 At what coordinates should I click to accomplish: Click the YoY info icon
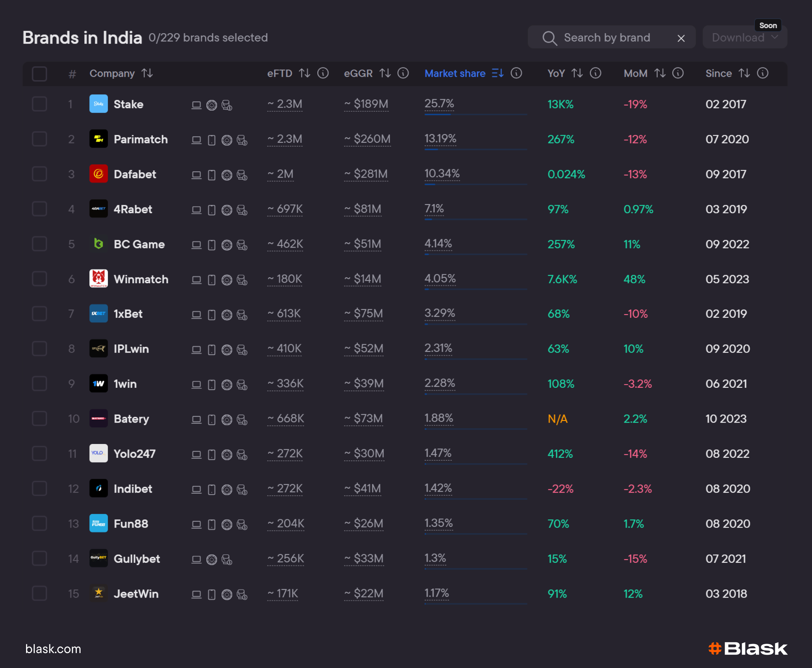[595, 73]
